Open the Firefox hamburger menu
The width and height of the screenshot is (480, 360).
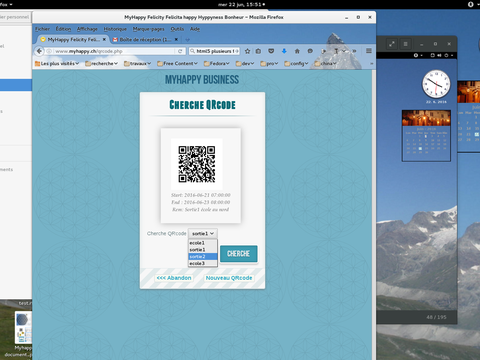[369, 51]
